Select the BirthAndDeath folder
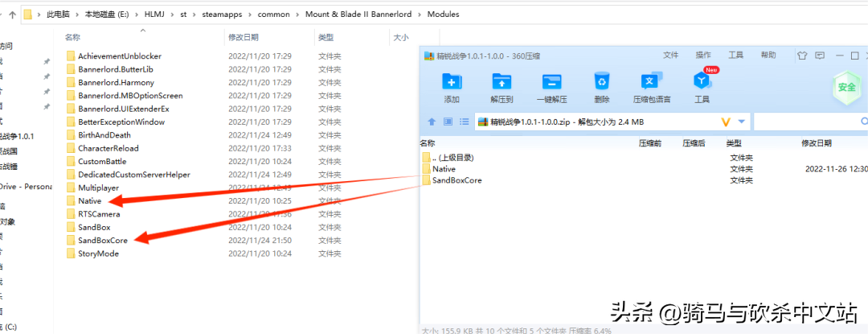Image resolution: width=868 pixels, height=334 pixels. [104, 135]
